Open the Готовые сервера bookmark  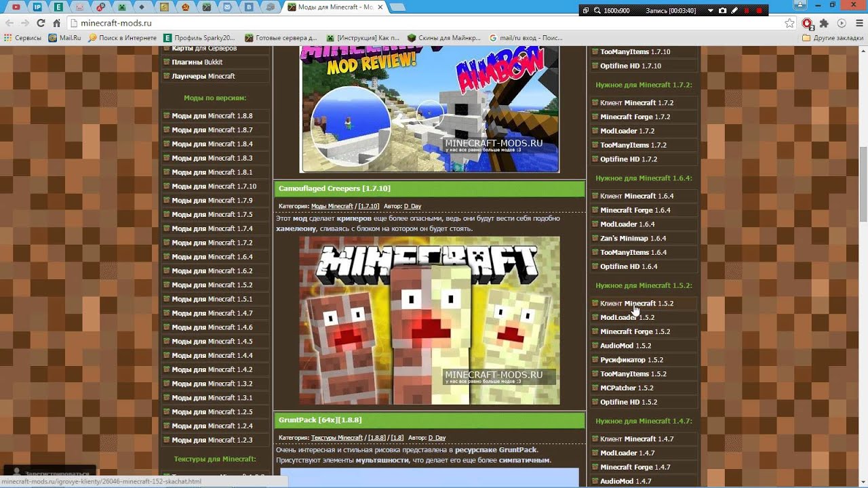[x=281, y=38]
